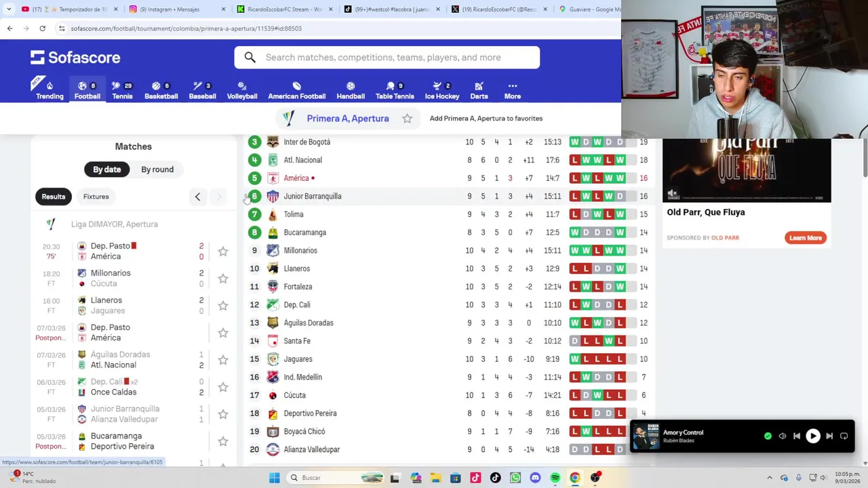
Task: Open the Alianza Valledupar team row
Action: [x=448, y=449]
